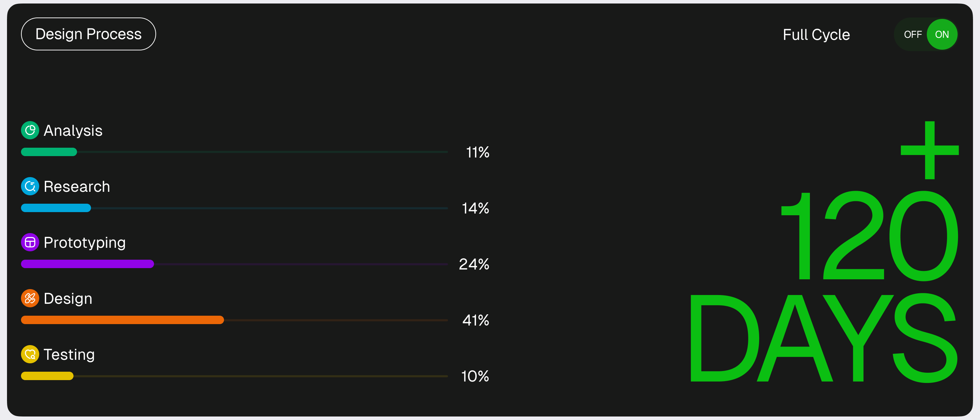The height and width of the screenshot is (420, 980).
Task: Click the Full Cycle label
Action: (x=816, y=35)
